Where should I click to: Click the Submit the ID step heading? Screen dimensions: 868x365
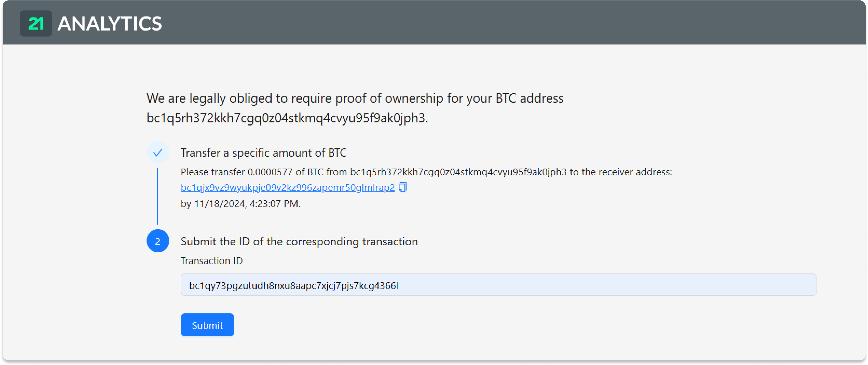point(299,241)
